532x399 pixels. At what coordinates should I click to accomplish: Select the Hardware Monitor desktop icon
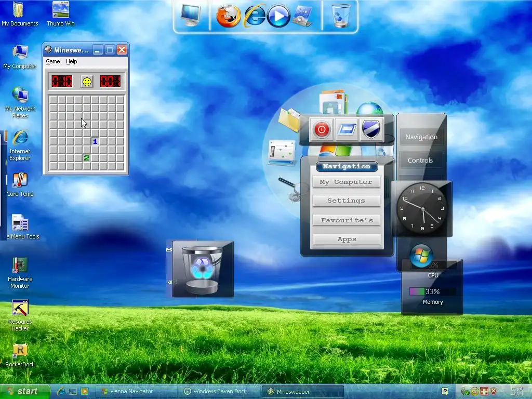[x=20, y=272]
